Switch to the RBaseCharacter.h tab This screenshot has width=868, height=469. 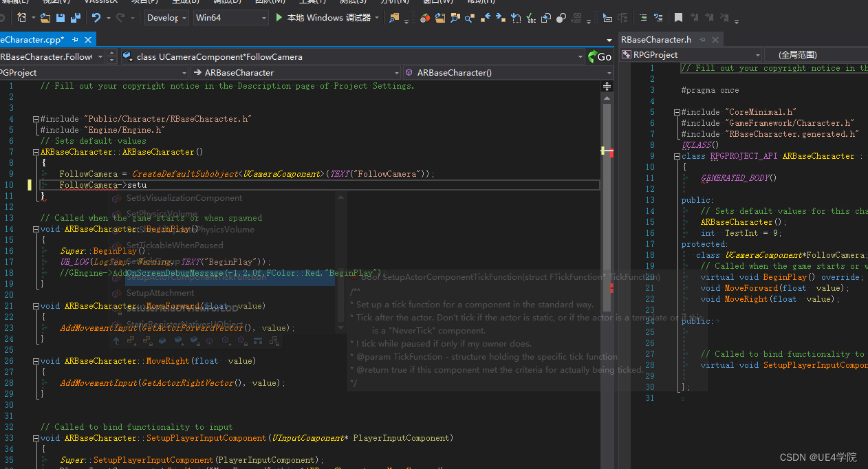coord(656,40)
